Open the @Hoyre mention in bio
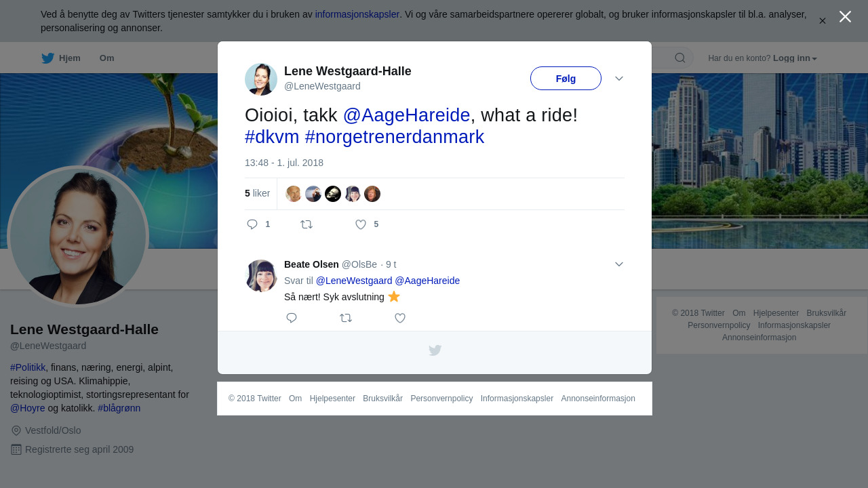The width and height of the screenshot is (868, 488). click(x=28, y=408)
